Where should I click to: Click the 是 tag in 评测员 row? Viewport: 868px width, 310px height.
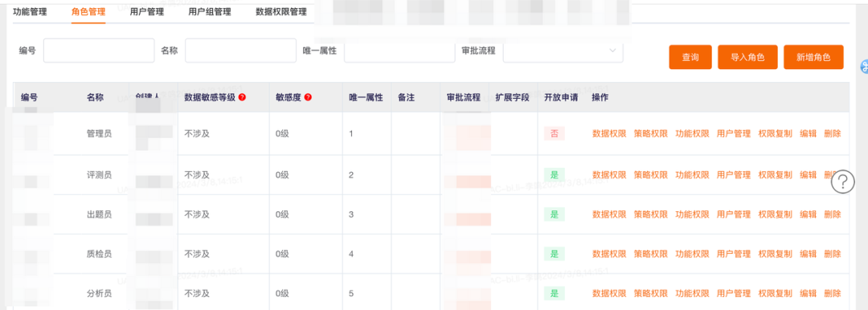tap(554, 175)
